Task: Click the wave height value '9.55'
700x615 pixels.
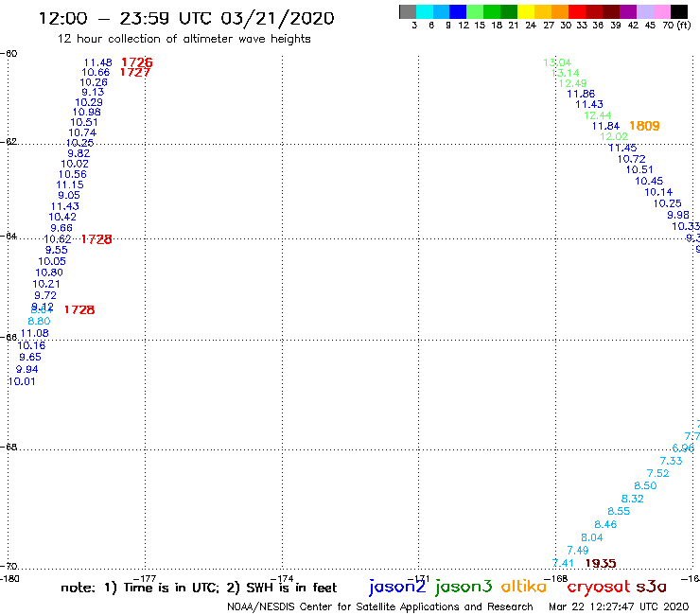Action: pyautogui.click(x=56, y=250)
